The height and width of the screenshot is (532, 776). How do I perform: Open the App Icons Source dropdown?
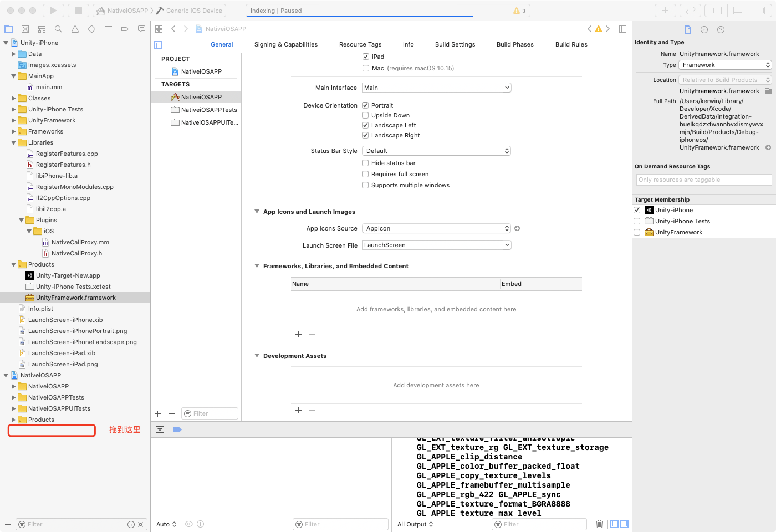click(x=437, y=228)
